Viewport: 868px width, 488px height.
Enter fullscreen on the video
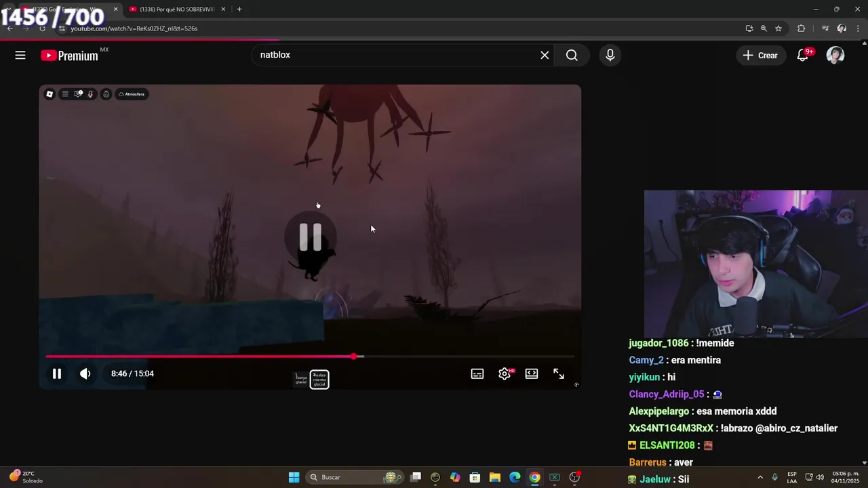[x=559, y=373]
